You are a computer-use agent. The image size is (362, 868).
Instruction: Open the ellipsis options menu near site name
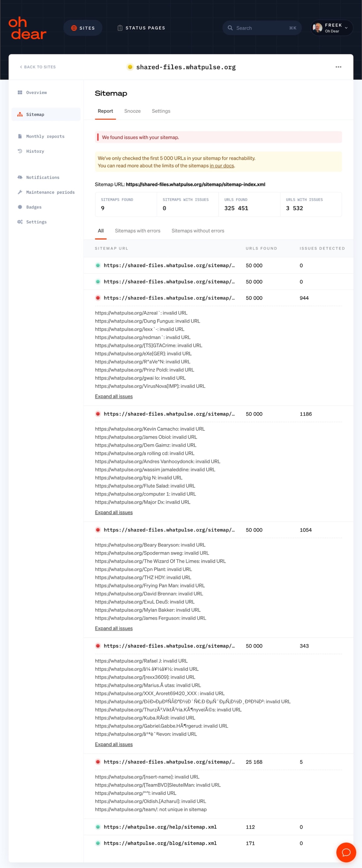click(338, 67)
